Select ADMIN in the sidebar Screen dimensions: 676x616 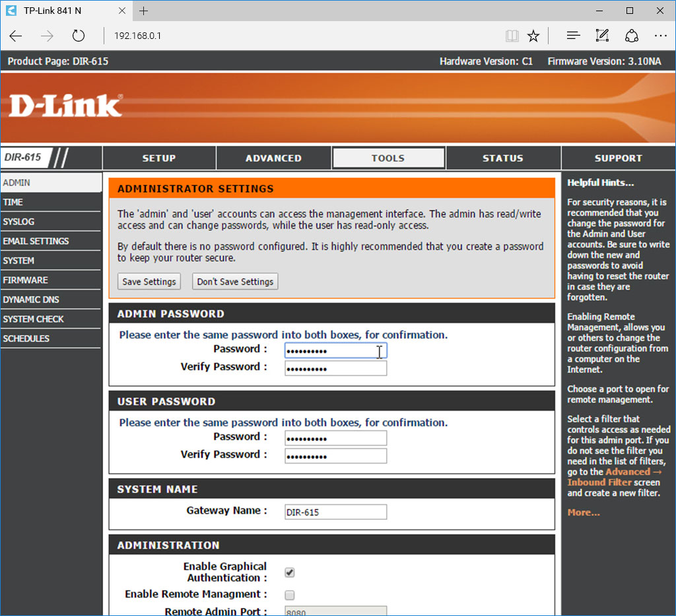(x=51, y=183)
